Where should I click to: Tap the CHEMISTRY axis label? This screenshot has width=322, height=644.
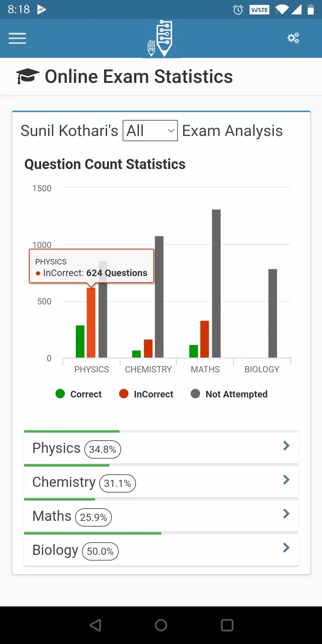(x=148, y=369)
